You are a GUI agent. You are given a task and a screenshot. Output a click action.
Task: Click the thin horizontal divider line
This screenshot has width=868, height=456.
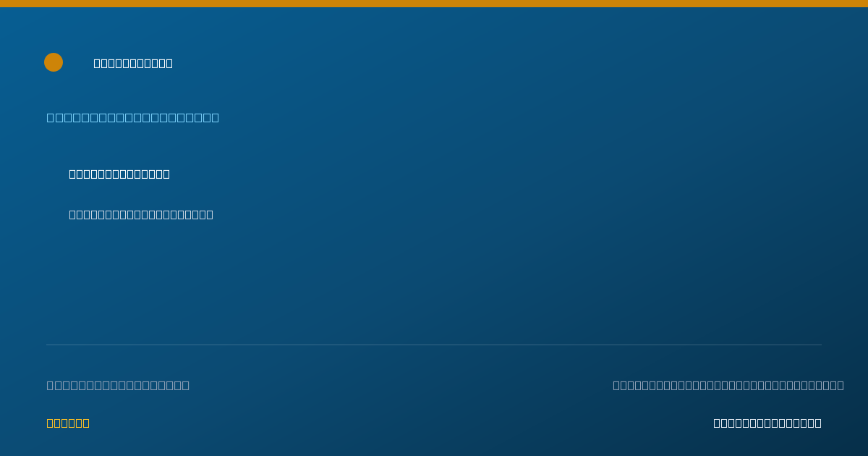pos(434,345)
